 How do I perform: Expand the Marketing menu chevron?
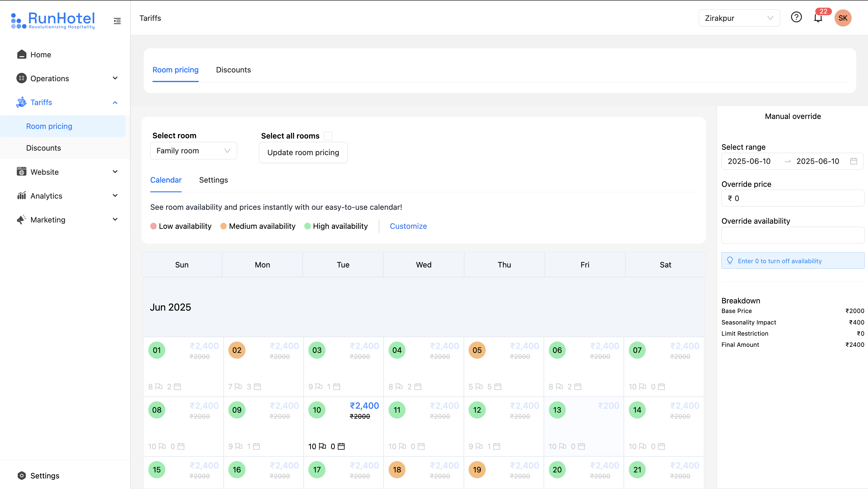click(x=115, y=219)
